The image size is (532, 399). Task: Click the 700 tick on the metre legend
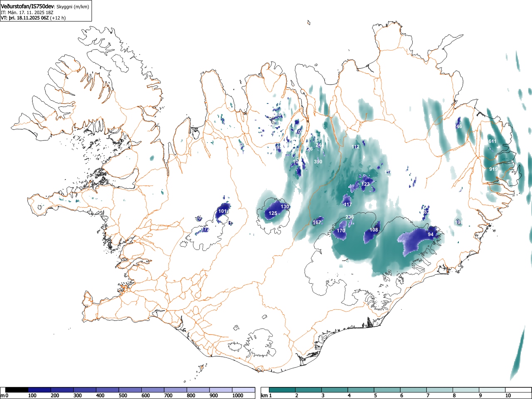coord(168,396)
